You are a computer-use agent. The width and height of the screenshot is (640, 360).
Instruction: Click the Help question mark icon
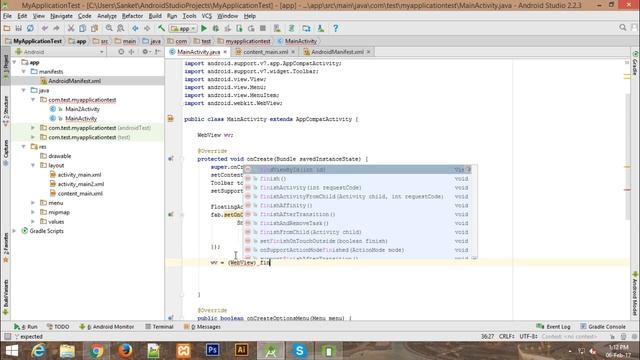[336, 28]
